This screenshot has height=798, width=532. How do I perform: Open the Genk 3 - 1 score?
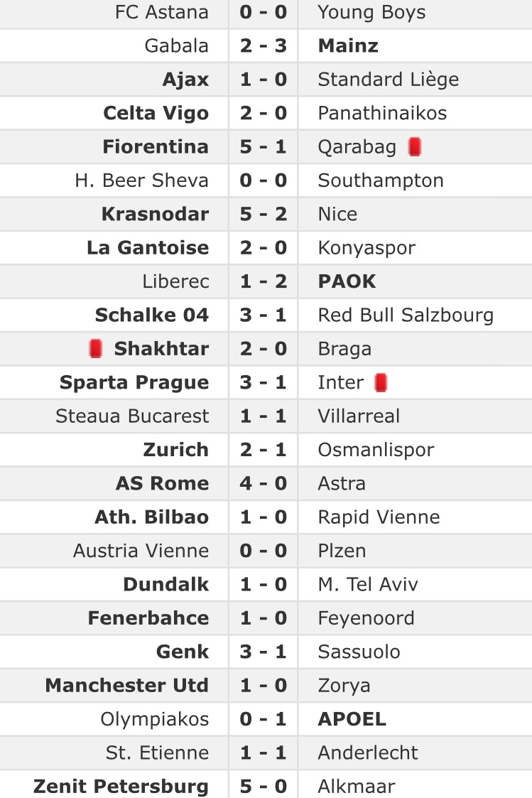pos(264,652)
